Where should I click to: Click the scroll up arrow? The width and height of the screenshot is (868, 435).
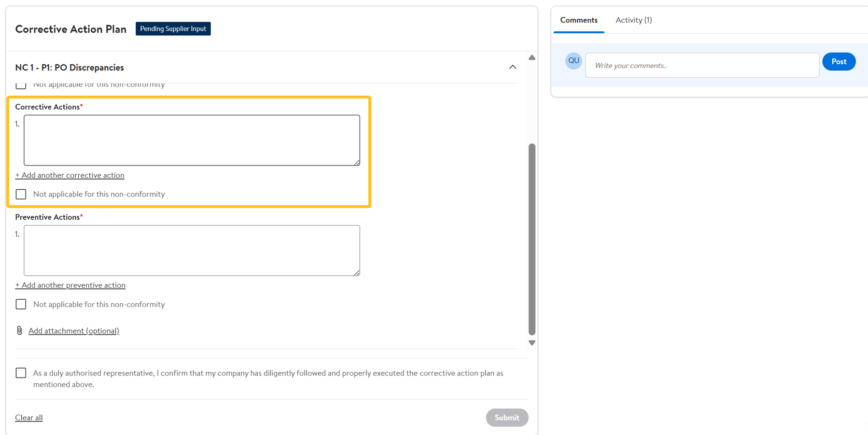pos(532,57)
